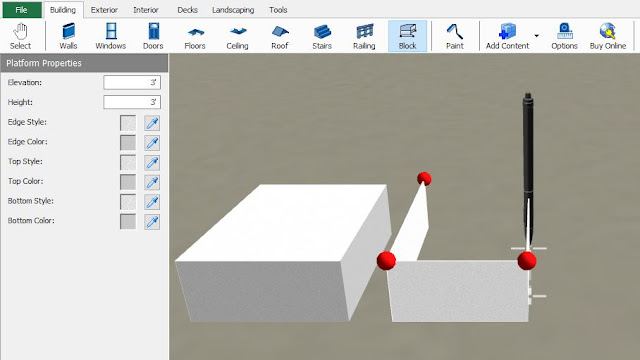640x360 pixels.
Task: Select the Stairs tool
Action: (322, 36)
